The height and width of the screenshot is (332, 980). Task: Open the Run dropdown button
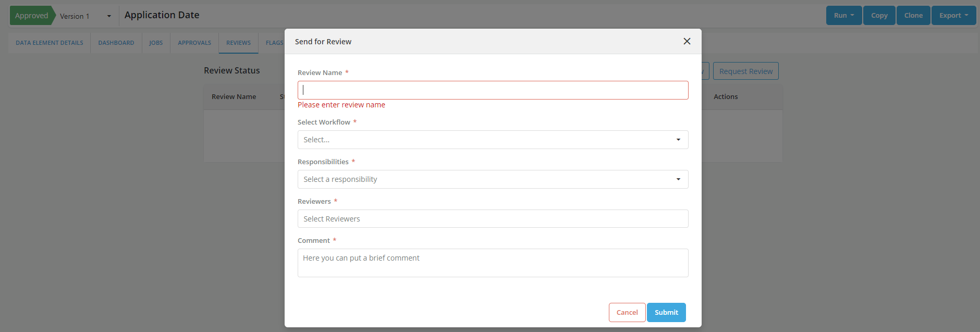pos(843,16)
